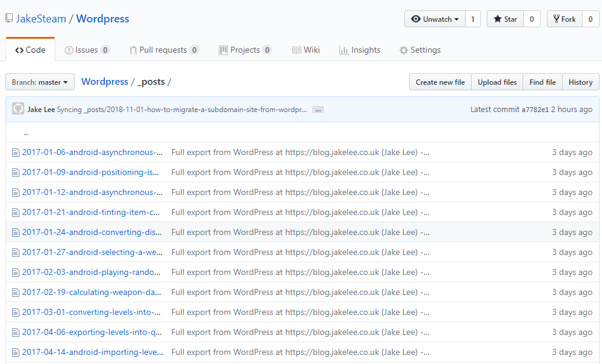Image resolution: width=602 pixels, height=364 pixels.
Task: Fork this repository
Action: pyautogui.click(x=564, y=19)
